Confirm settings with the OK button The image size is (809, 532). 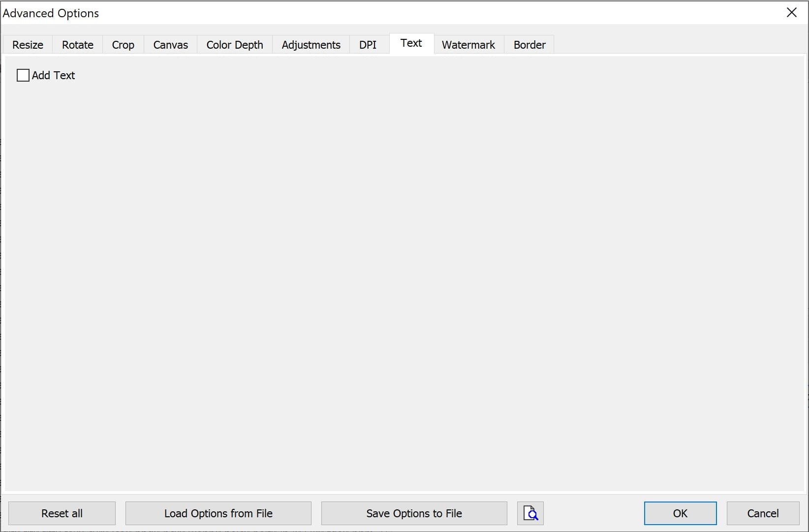pyautogui.click(x=680, y=513)
